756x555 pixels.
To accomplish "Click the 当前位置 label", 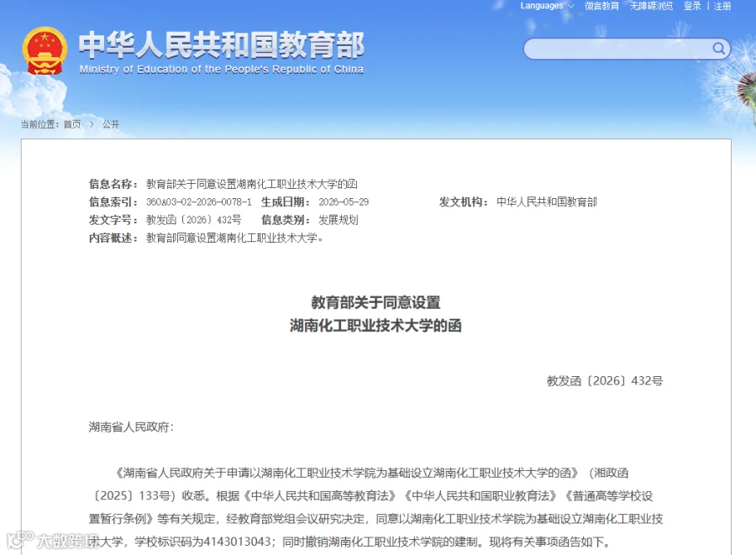I will tap(39, 124).
